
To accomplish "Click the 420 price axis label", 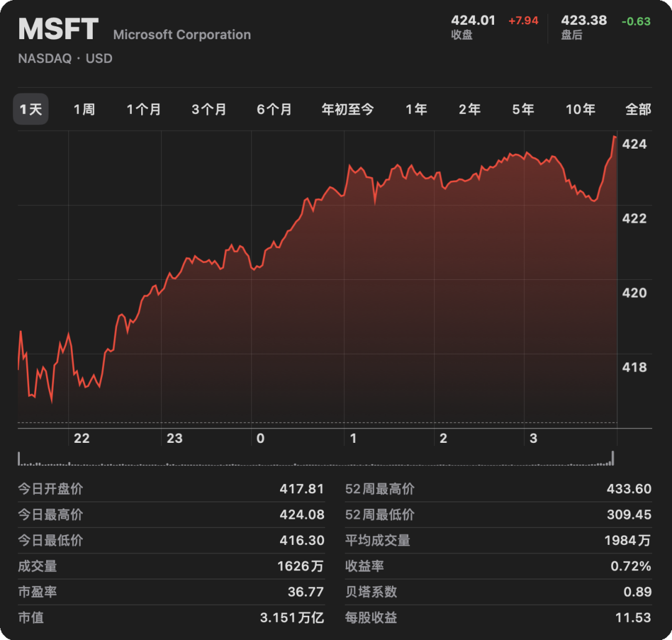I will click(x=634, y=293).
